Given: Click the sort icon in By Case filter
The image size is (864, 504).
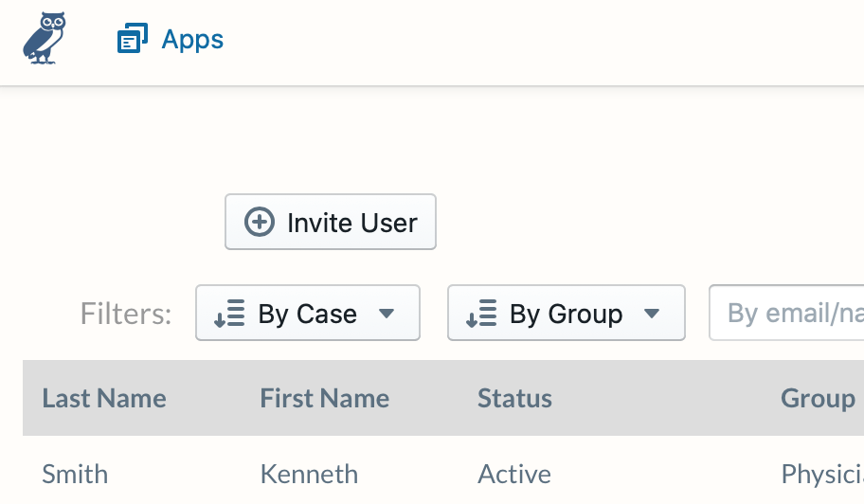Looking at the screenshot, I should pos(229,314).
